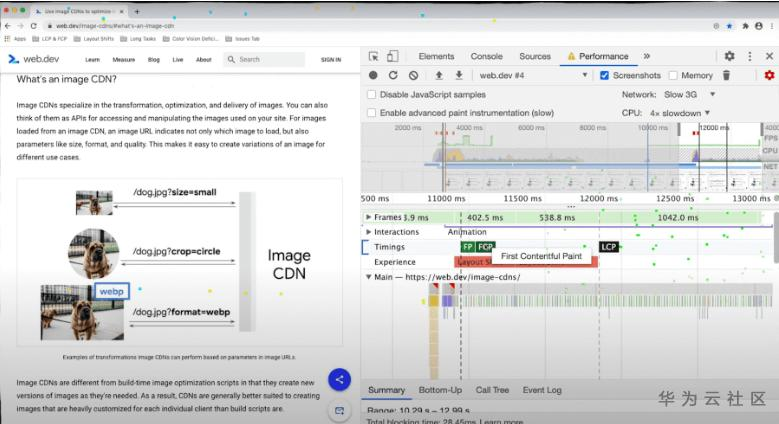Open the Event Log tab

click(542, 390)
